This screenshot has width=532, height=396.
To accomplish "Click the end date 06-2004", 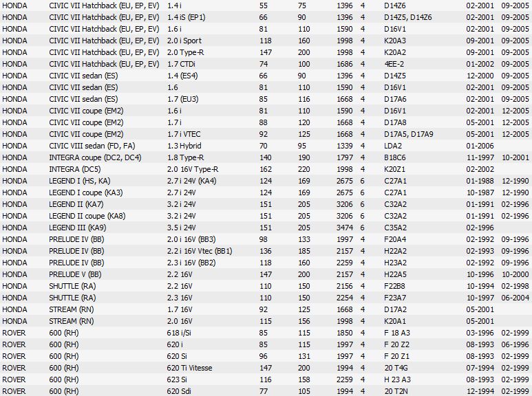I will click(x=515, y=298).
